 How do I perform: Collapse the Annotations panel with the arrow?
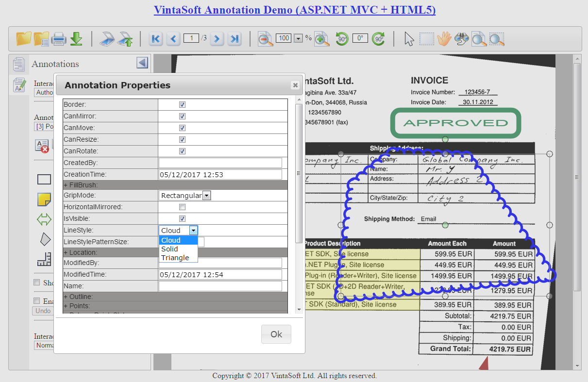(142, 63)
